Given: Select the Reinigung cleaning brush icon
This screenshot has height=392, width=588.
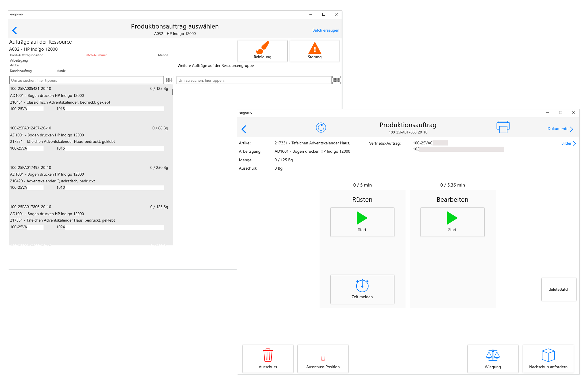Looking at the screenshot, I should coord(263,48).
